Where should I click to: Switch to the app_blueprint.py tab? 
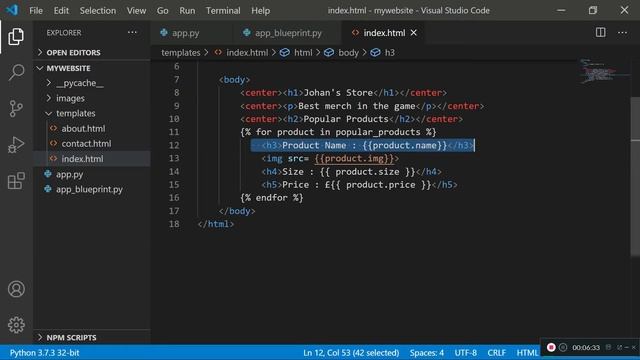tap(287, 33)
